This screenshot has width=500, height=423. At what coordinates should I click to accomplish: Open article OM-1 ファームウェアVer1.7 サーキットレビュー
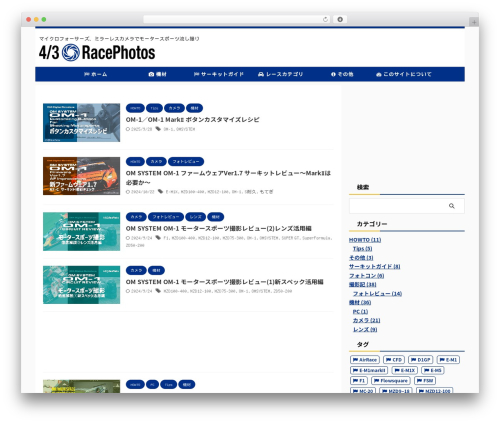pos(228,178)
